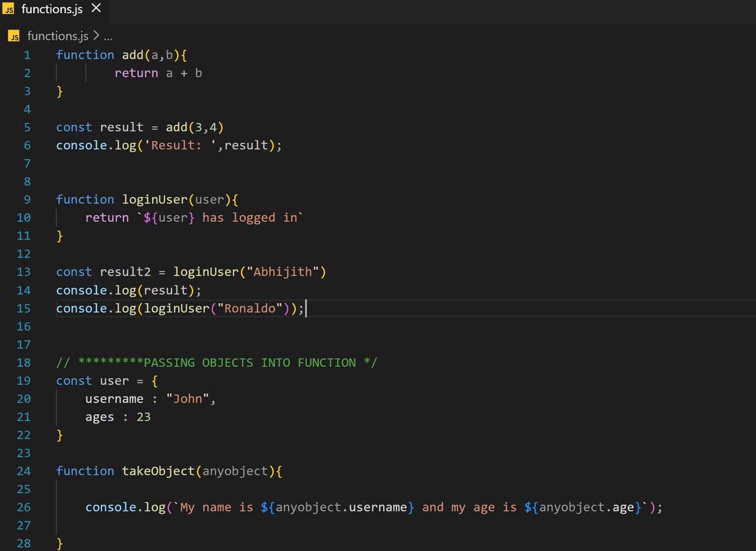
Task: Click 'takeObject' function name on line 24
Action: [158, 471]
